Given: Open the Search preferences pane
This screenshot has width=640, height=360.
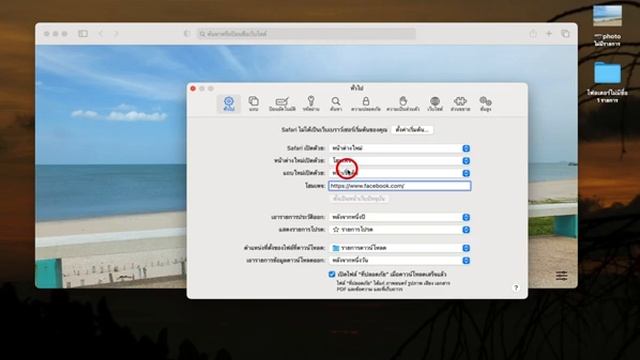Looking at the screenshot, I should (x=336, y=104).
